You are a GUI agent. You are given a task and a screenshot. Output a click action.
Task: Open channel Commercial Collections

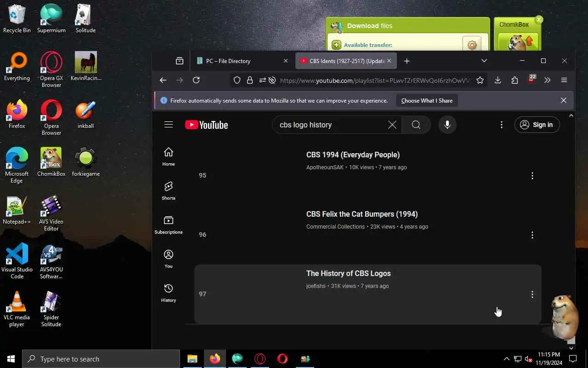point(335,227)
